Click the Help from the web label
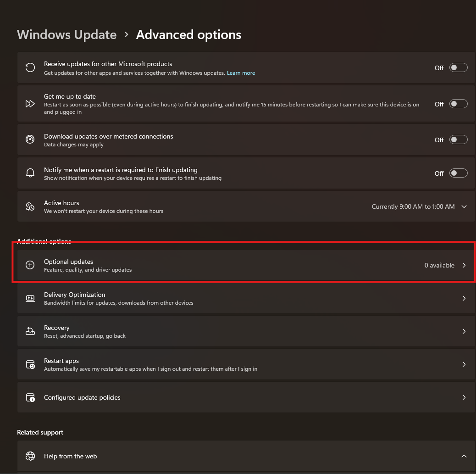Image resolution: width=476 pixels, height=474 pixels. pos(71,456)
